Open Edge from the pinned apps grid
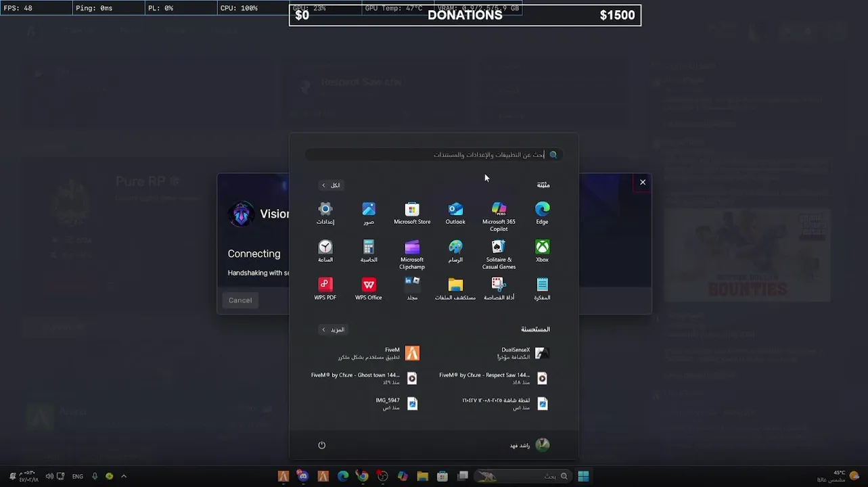 click(542, 213)
